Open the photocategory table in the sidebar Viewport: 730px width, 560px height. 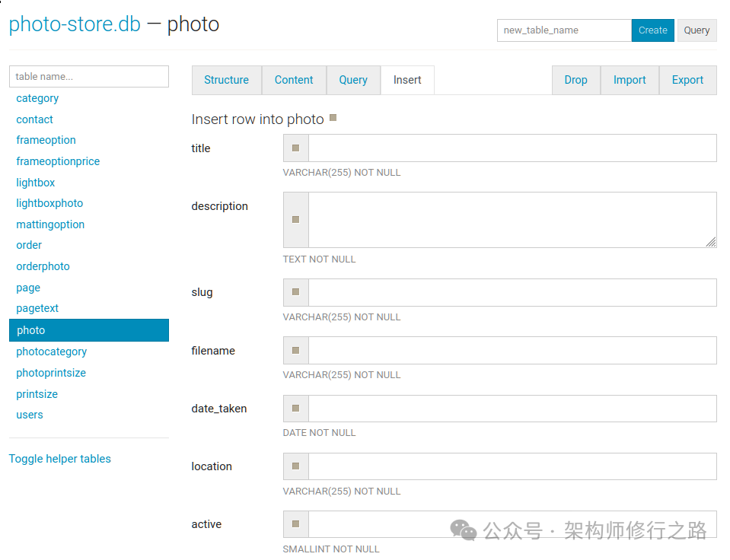[52, 352]
